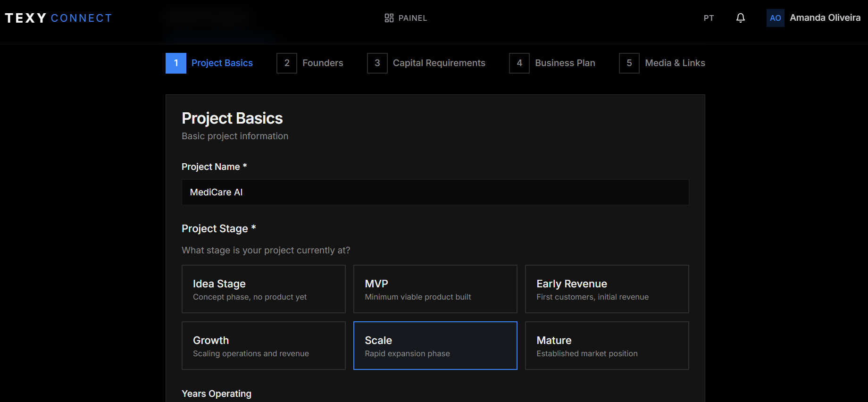The height and width of the screenshot is (402, 868).
Task: Click the Painel dashboard grid icon
Action: tap(389, 18)
